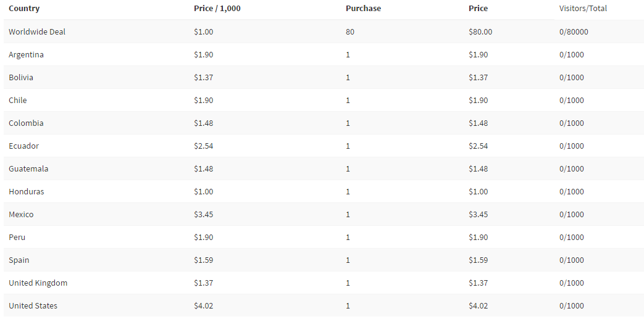The height and width of the screenshot is (319, 644).
Task: Click United States $4.02 total price
Action: pos(479,306)
